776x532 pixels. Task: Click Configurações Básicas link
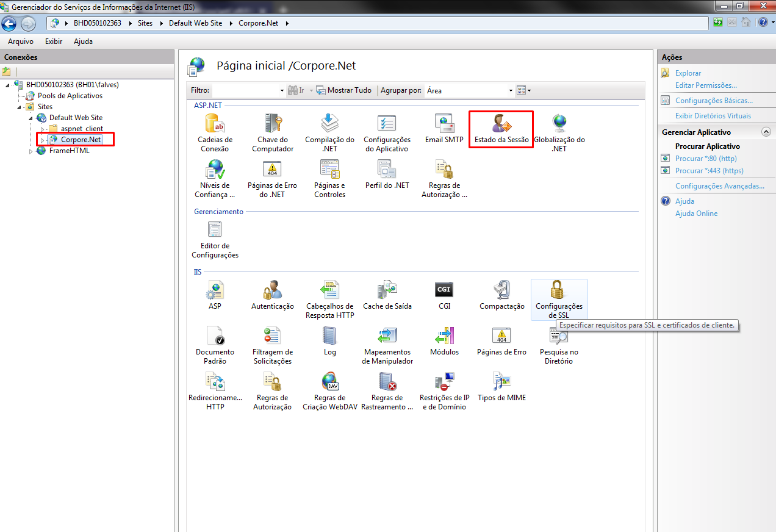714,101
